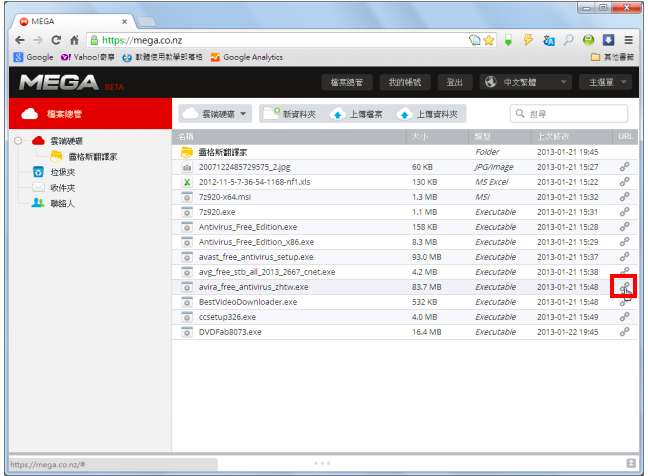Click the Excel file icon of the xls file
Viewport: 648px width, 476px height.
point(187,182)
